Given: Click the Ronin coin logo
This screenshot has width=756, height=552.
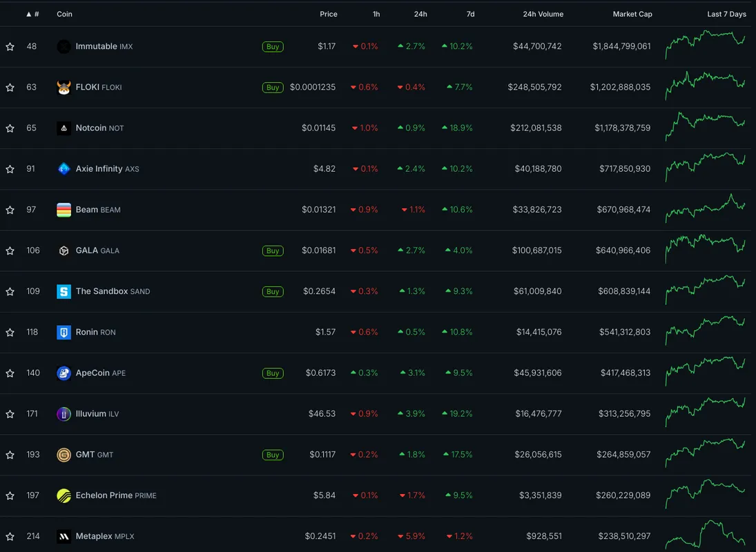Looking at the screenshot, I should (x=64, y=333).
